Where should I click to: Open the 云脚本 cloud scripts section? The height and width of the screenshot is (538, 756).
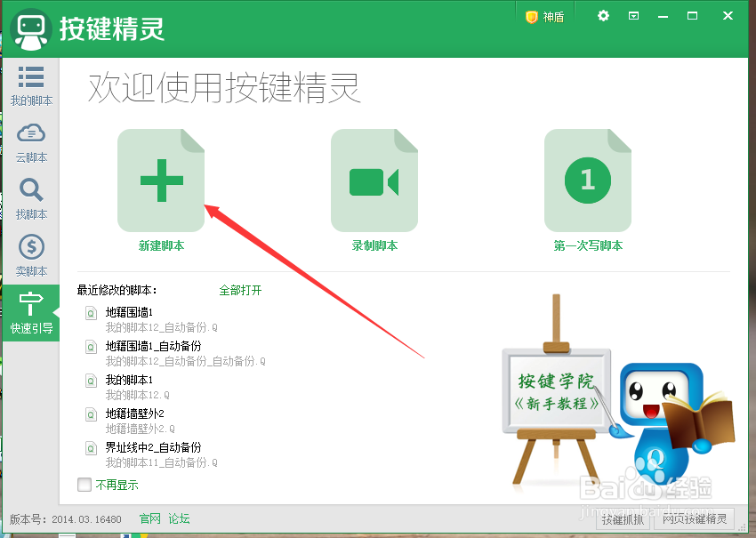point(31,143)
